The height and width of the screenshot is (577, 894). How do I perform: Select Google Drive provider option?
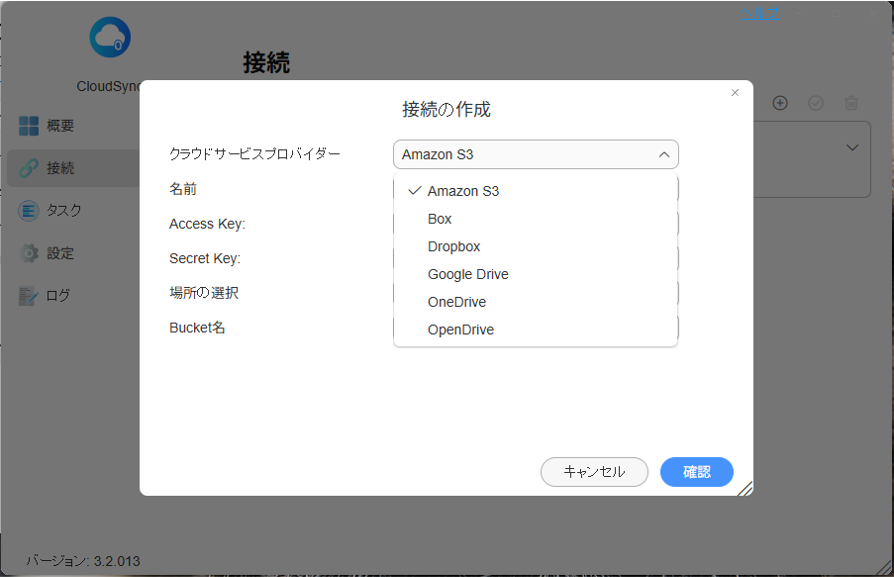coord(536,274)
